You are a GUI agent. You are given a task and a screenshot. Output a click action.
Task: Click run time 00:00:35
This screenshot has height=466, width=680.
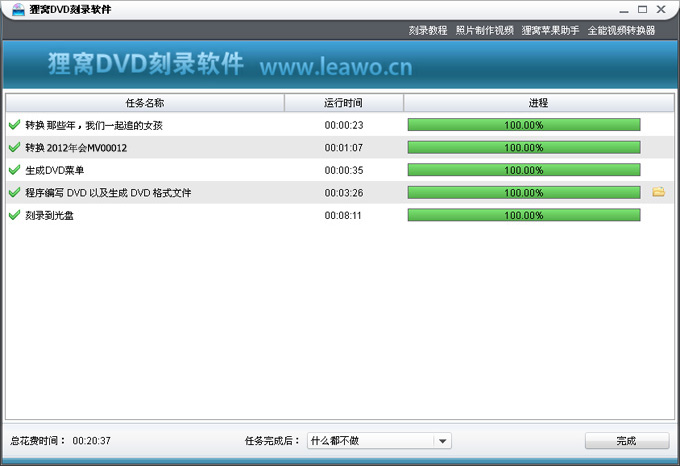click(344, 170)
